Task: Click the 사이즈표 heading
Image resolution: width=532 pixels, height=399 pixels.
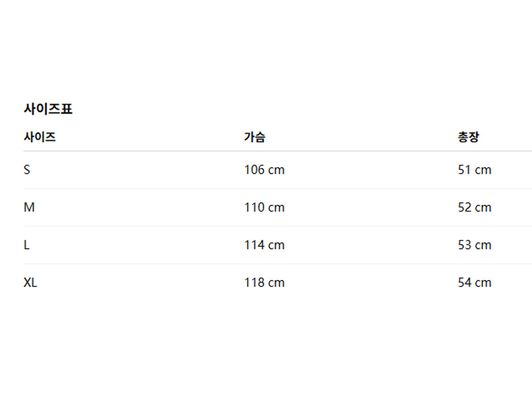Action: click(x=48, y=109)
